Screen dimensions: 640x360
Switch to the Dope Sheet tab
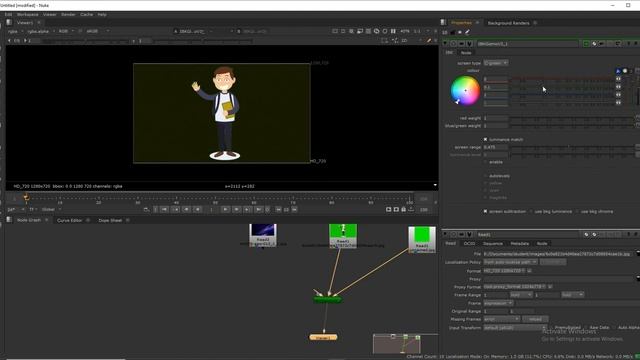coord(110,220)
